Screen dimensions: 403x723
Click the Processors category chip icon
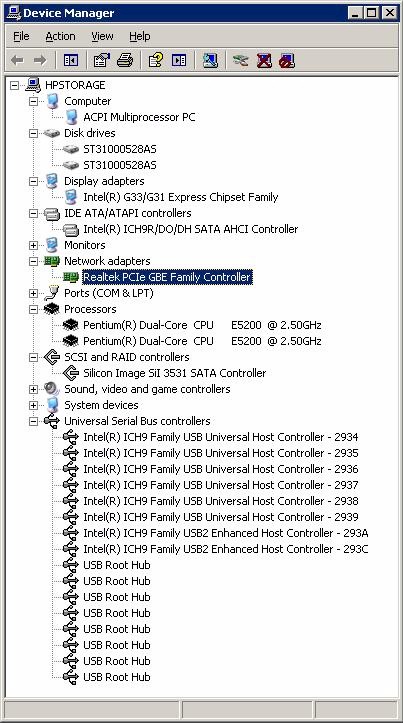52,309
